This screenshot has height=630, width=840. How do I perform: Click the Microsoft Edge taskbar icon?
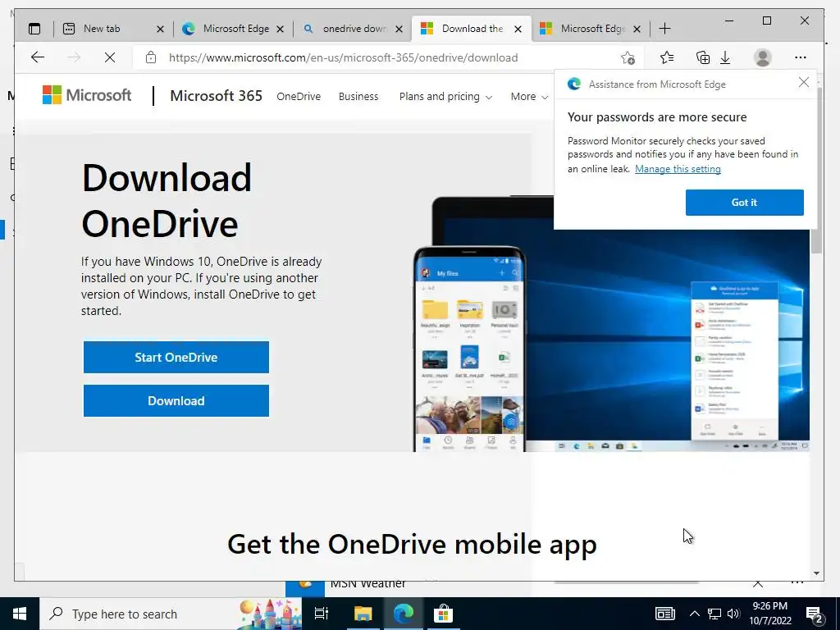tap(404, 614)
